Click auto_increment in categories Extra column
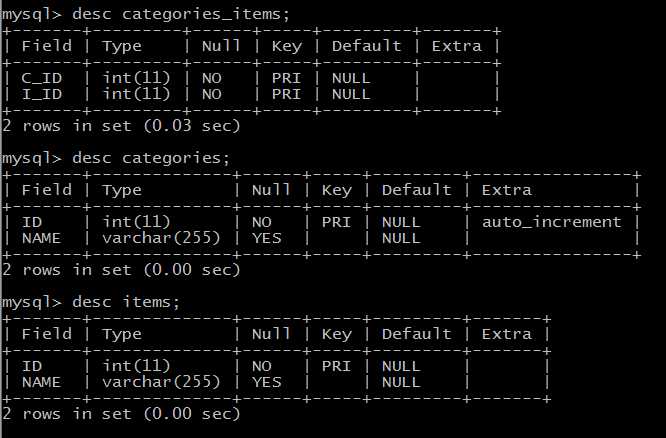This screenshot has width=666, height=438. (x=551, y=222)
